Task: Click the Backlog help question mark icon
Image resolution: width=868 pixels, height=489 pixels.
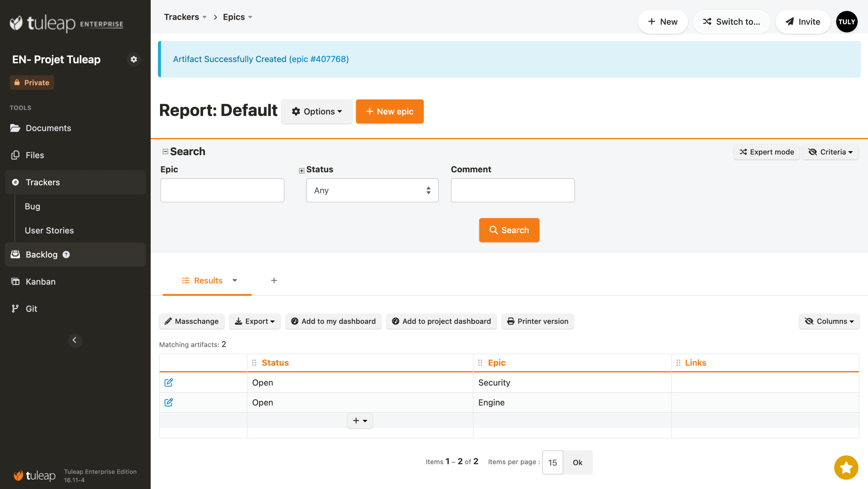Action: 66,254
